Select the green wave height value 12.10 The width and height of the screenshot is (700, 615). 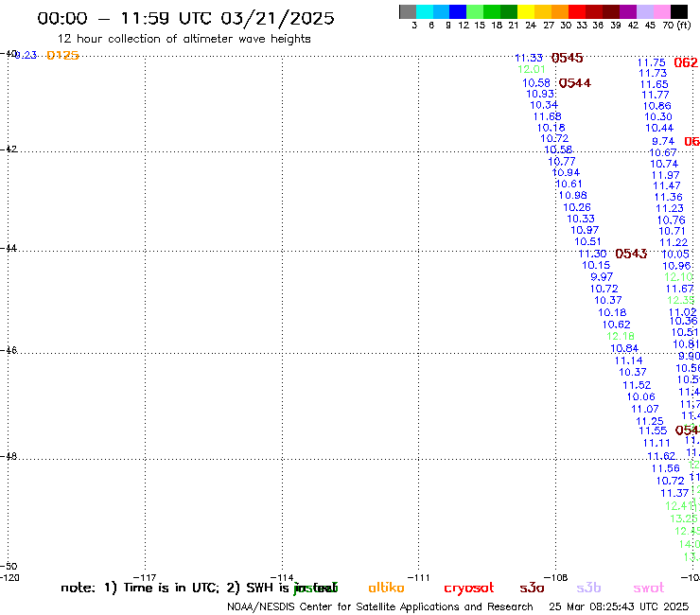pos(678,277)
